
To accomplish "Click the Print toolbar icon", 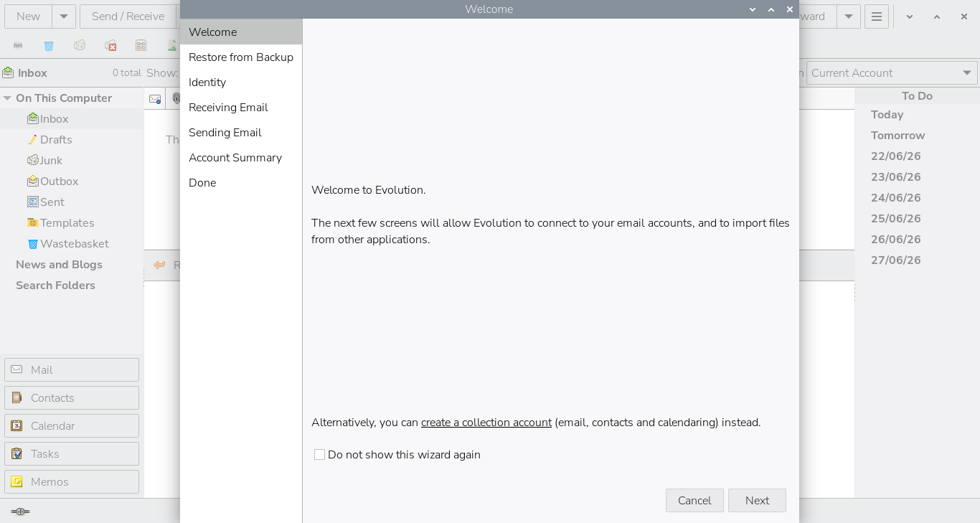I will (18, 45).
